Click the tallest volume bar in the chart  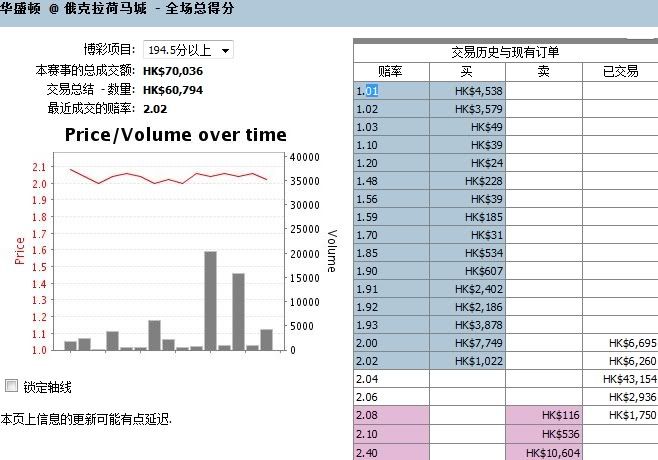pyautogui.click(x=211, y=300)
